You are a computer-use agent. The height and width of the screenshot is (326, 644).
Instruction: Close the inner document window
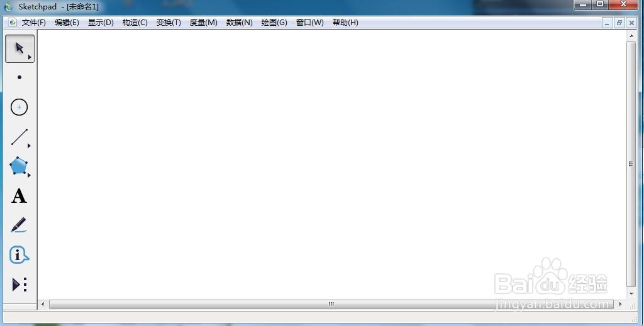coord(631,23)
